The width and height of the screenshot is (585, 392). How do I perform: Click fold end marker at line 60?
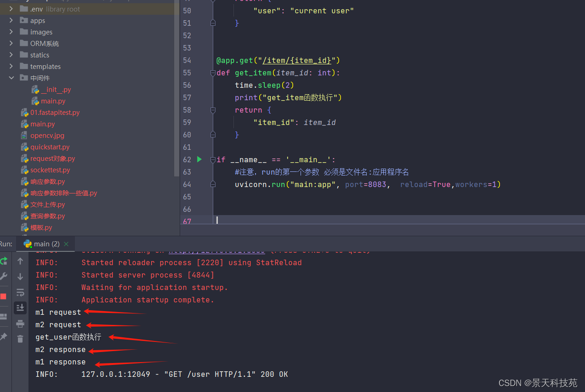point(213,135)
